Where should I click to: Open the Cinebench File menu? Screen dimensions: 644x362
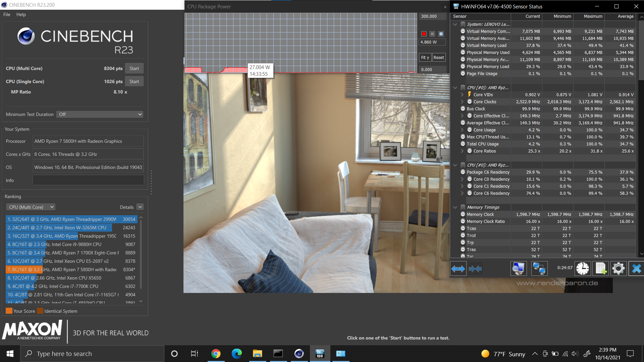pyautogui.click(x=7, y=14)
